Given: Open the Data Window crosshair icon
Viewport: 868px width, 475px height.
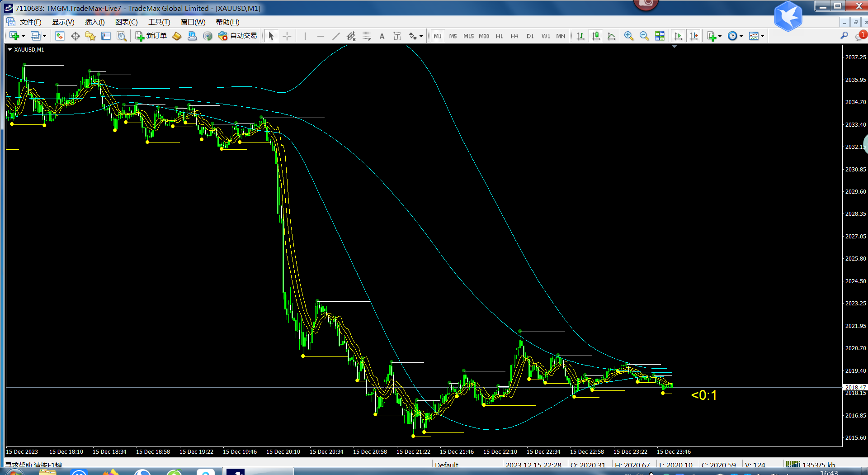Looking at the screenshot, I should [x=75, y=36].
